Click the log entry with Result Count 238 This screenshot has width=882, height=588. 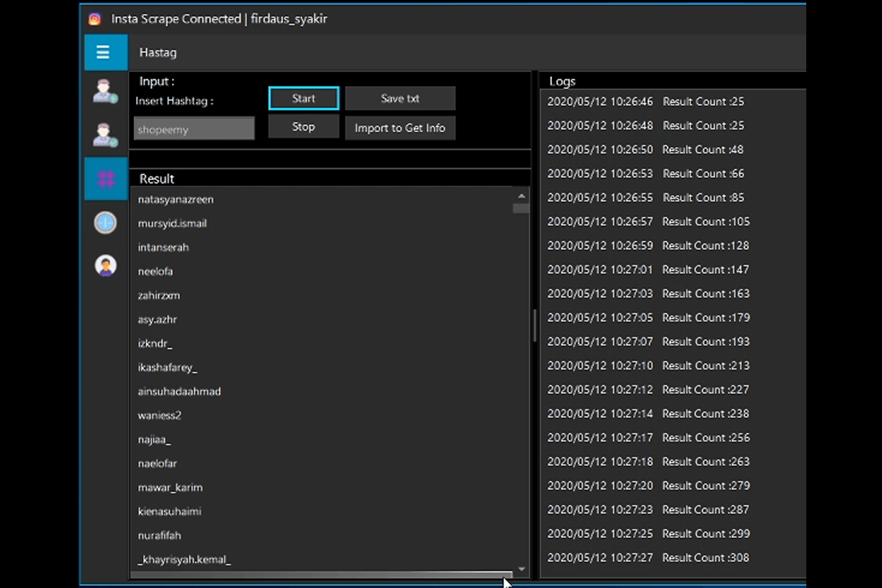pyautogui.click(x=648, y=414)
